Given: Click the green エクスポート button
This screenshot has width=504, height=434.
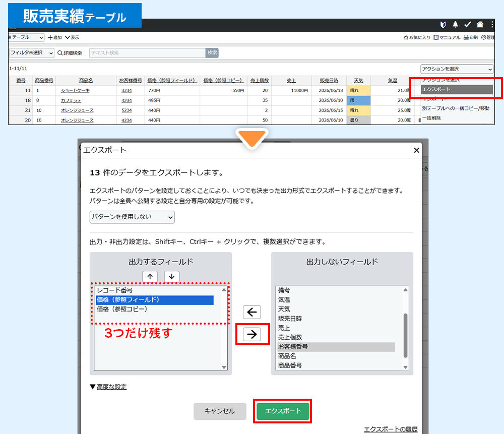Looking at the screenshot, I should (283, 411).
